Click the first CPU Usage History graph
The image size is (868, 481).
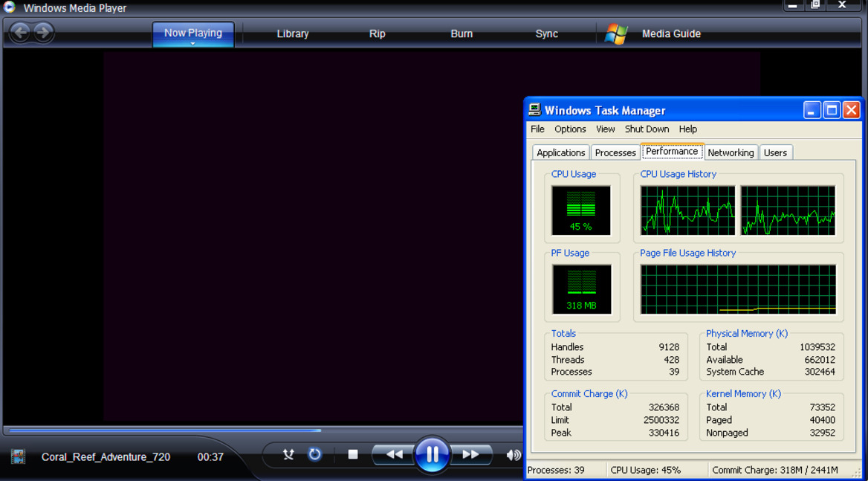[687, 210]
